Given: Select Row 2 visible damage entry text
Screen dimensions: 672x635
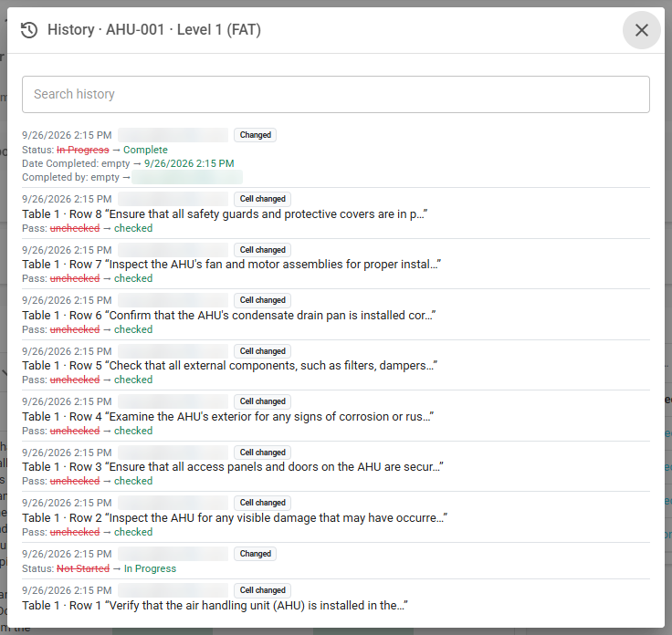Looking at the screenshot, I should 235,517.
